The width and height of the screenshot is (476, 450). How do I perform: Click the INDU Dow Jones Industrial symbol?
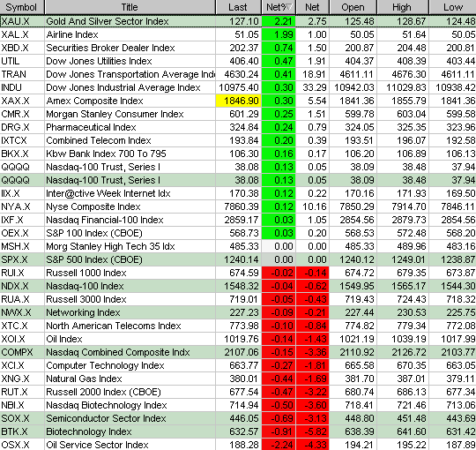click(11, 87)
